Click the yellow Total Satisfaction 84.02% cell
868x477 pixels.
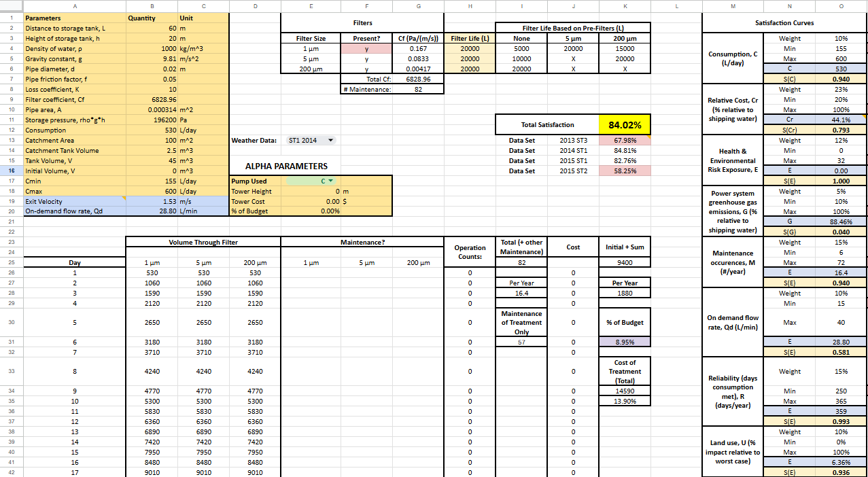point(625,125)
